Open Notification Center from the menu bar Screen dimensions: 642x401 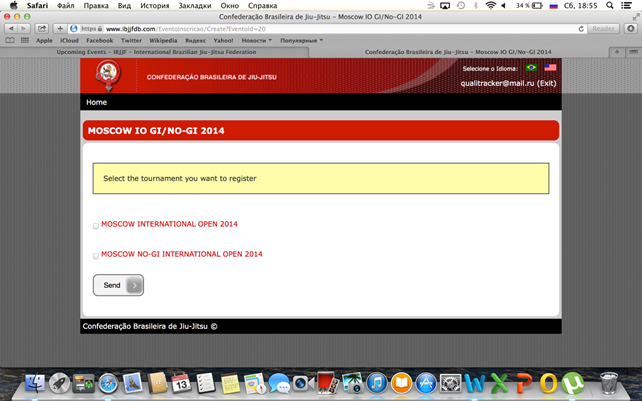tap(626, 5)
